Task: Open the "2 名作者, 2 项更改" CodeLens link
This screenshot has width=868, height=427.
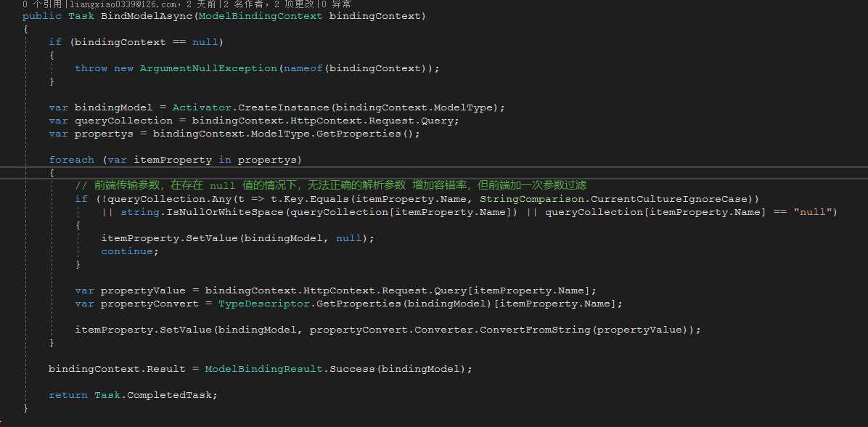Action: pos(268,4)
